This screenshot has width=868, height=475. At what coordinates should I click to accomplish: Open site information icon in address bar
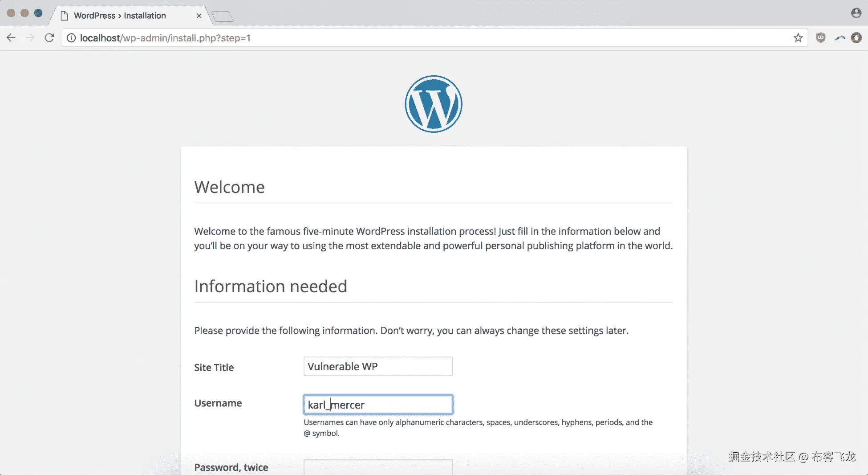coord(71,38)
